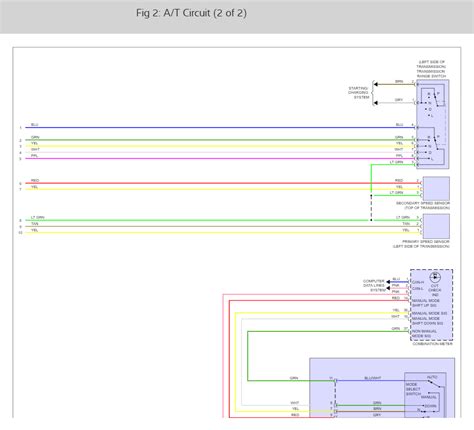Viewport: 474px width, 430px height.
Task: Click BLU label near range switch pin 4
Action: pyautogui.click(x=399, y=125)
